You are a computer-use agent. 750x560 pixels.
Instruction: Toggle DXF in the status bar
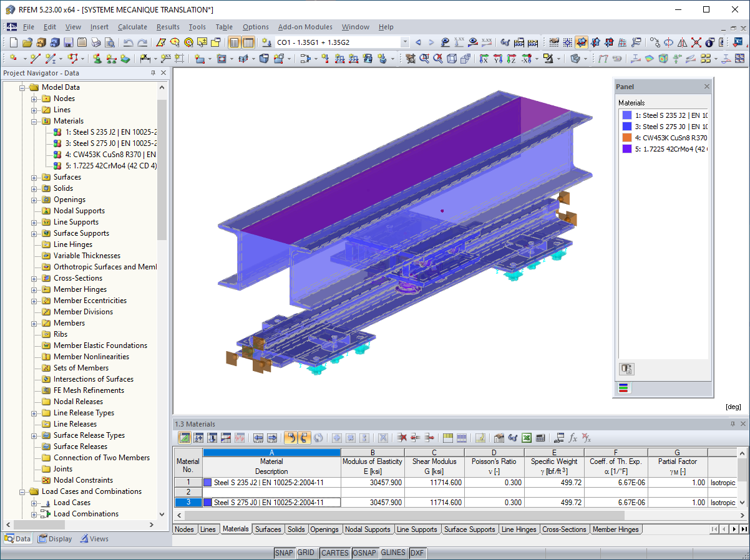point(416,553)
